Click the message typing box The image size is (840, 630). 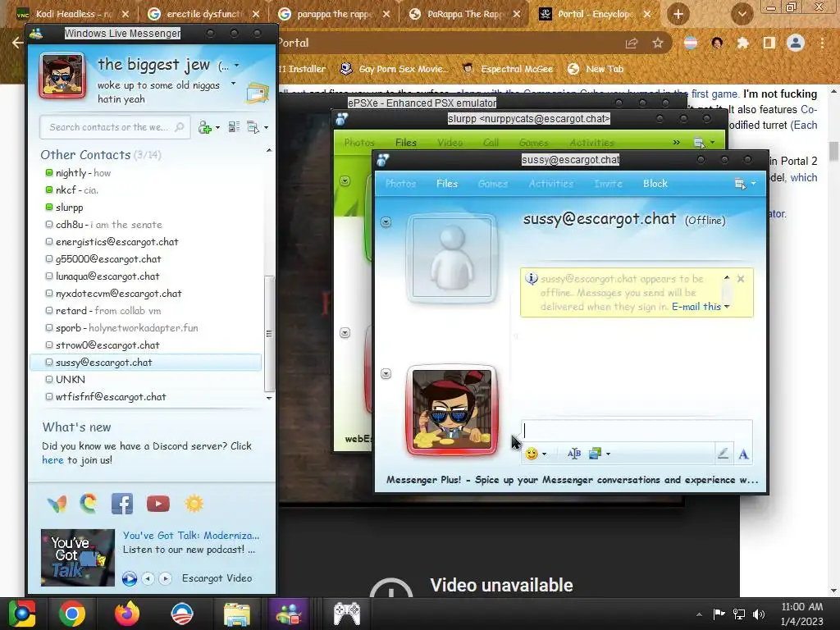637,431
